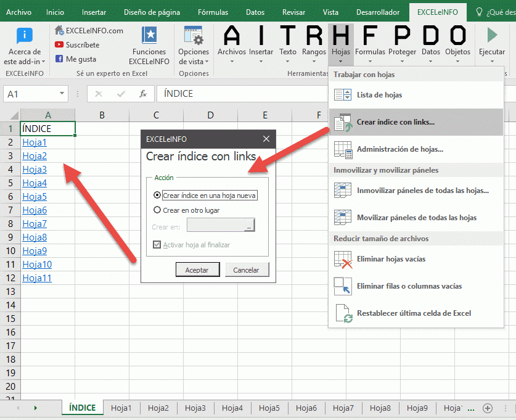Viewport: 516px width, 420px height.
Task: Select 'Crear en otro lugar' radio button
Action: click(x=157, y=210)
